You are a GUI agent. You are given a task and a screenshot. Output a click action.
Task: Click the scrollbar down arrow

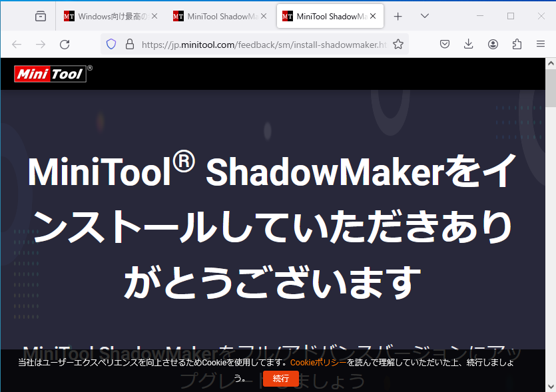click(x=551, y=386)
